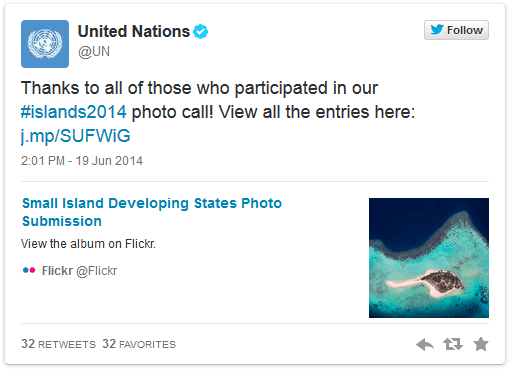Click the Twitter bird in the Follow button

click(437, 30)
